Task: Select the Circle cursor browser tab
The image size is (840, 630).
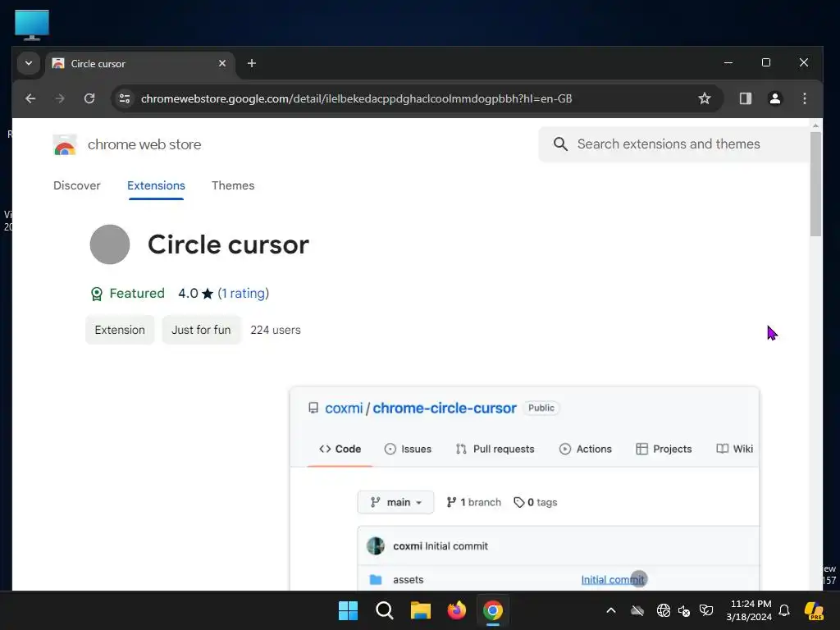Action: [x=140, y=64]
